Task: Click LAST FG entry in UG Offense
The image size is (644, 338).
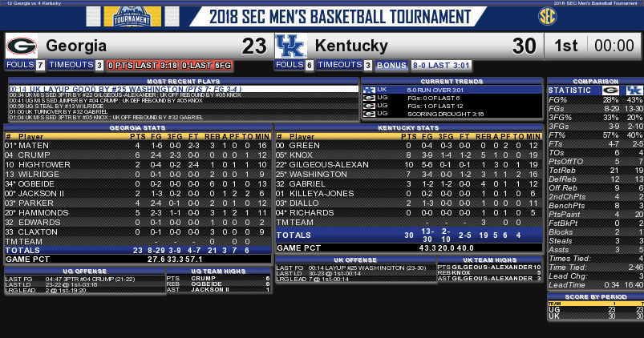Action: click(x=84, y=279)
